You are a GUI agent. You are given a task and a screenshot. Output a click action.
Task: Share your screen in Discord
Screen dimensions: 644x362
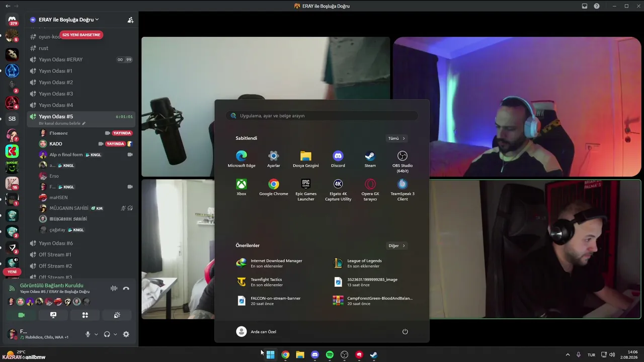(53, 315)
